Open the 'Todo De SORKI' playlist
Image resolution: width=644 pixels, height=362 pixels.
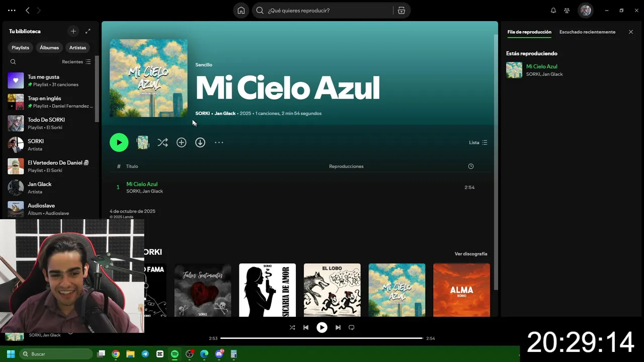coord(50,123)
